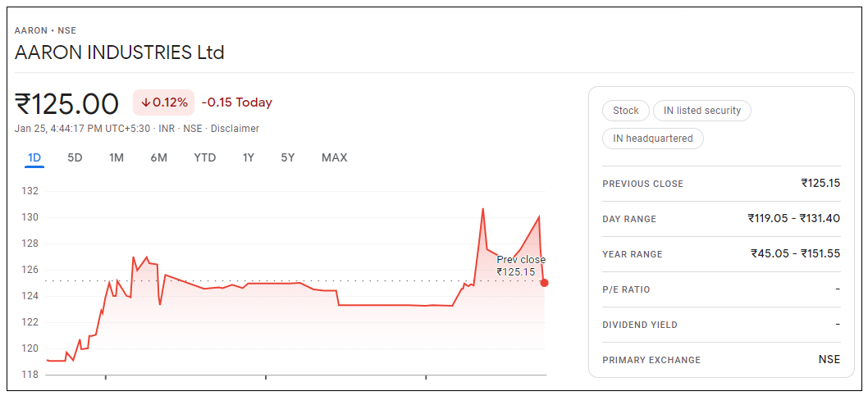Click the down 0.12% change badge
This screenshot has width=868, height=396.
(164, 102)
